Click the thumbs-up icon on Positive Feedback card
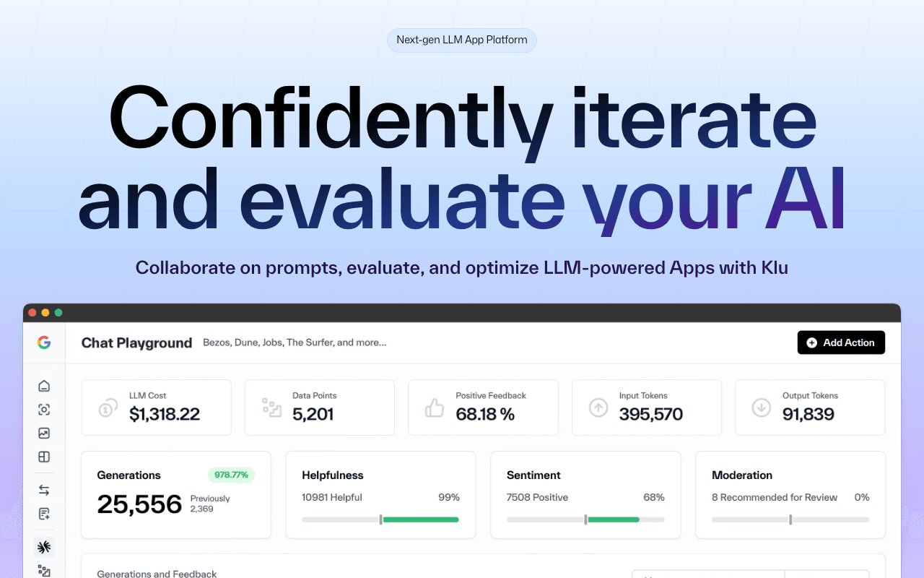The image size is (924, 578). 435,407
